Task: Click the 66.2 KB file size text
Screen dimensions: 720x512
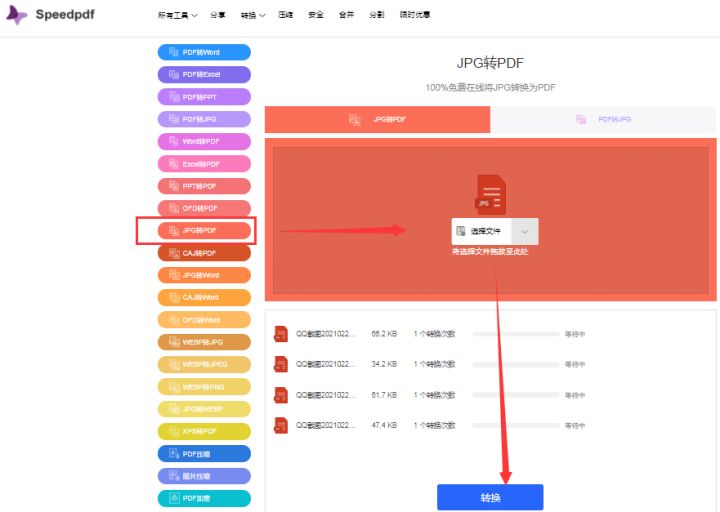Action: 384,334
